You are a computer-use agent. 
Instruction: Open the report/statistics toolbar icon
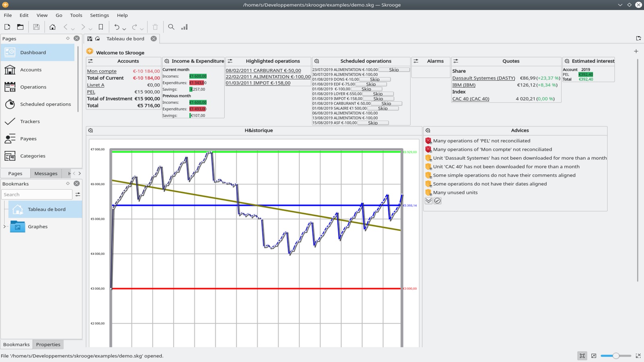click(184, 27)
